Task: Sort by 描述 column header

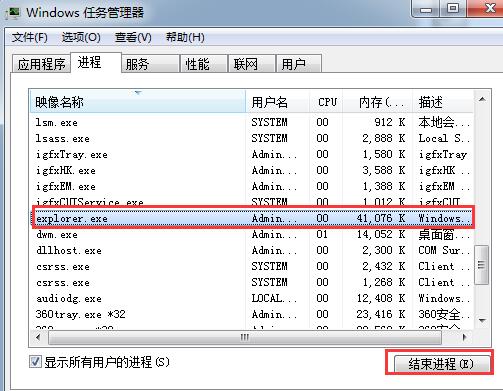Action: (x=443, y=102)
